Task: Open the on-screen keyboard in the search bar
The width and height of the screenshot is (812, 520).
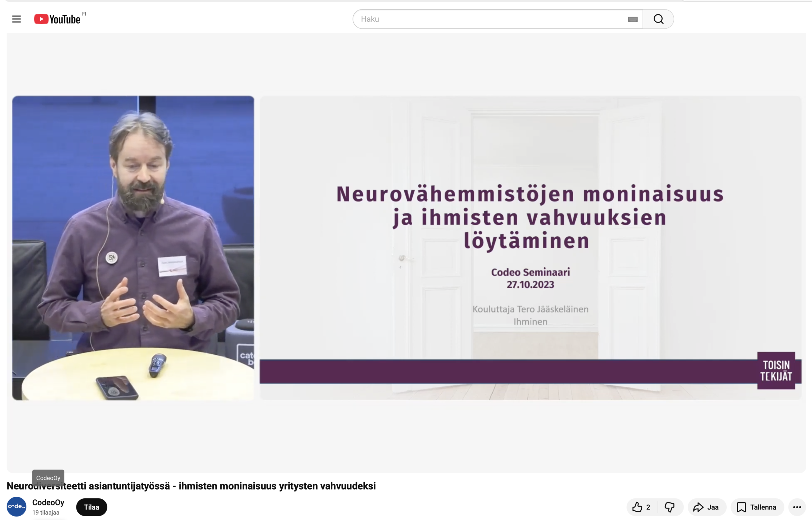Action: [x=632, y=19]
